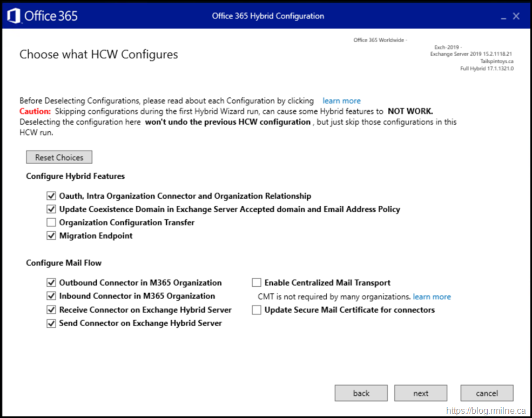Uncheck Receive Connector on Exchange Hybrid Server
The width and height of the screenshot is (532, 418).
pyautogui.click(x=51, y=310)
